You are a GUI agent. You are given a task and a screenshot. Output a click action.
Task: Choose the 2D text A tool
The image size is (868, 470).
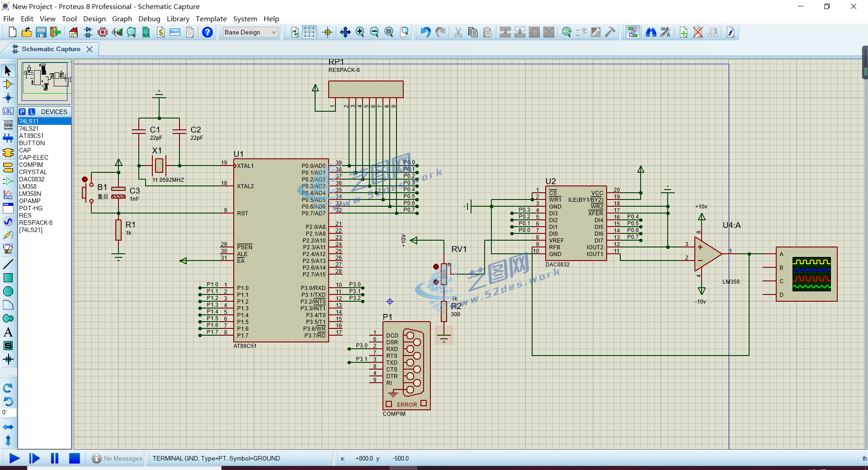(8, 332)
